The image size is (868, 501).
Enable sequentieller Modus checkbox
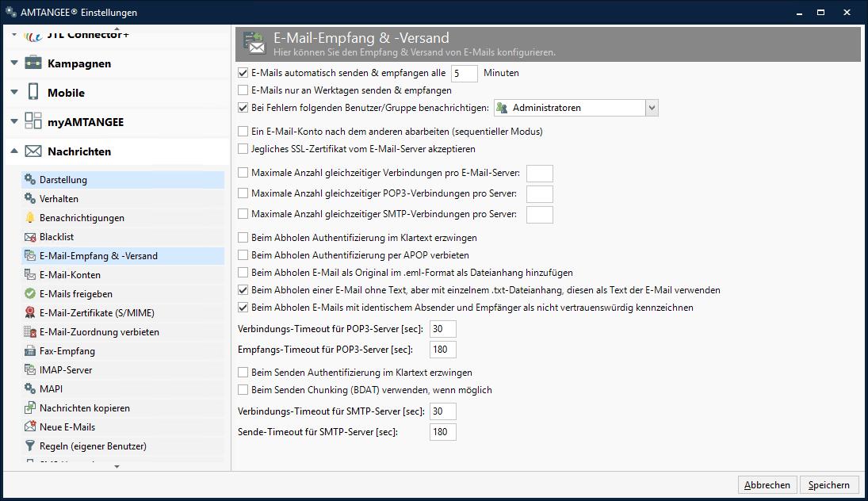point(243,132)
